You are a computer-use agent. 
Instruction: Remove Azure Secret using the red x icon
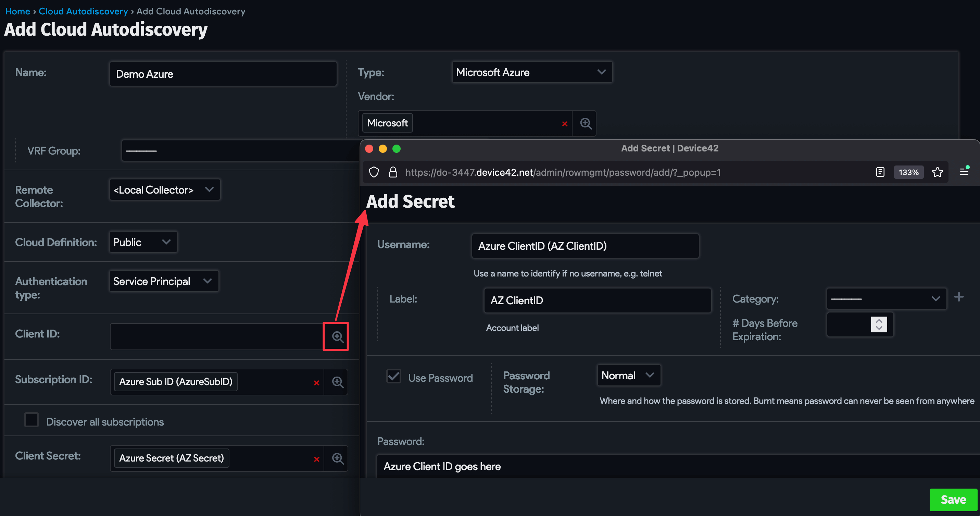click(x=316, y=459)
